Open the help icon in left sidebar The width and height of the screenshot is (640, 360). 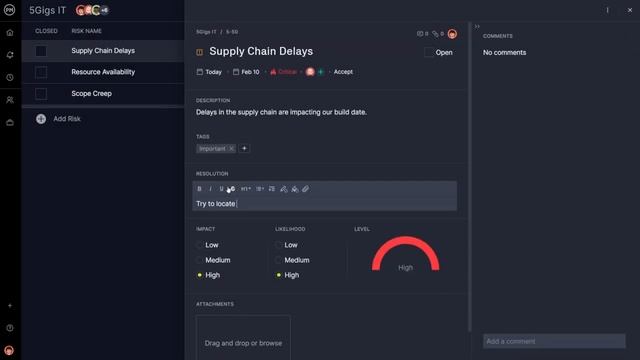tap(10, 328)
